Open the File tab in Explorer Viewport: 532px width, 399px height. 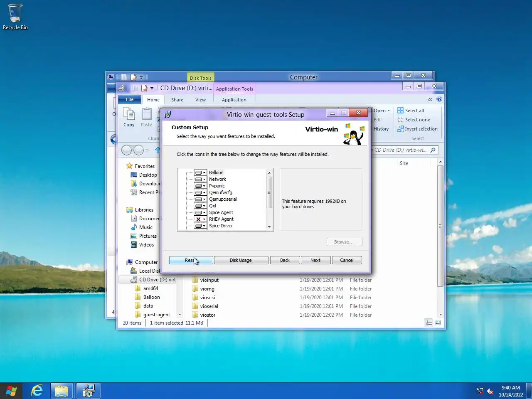coord(130,99)
